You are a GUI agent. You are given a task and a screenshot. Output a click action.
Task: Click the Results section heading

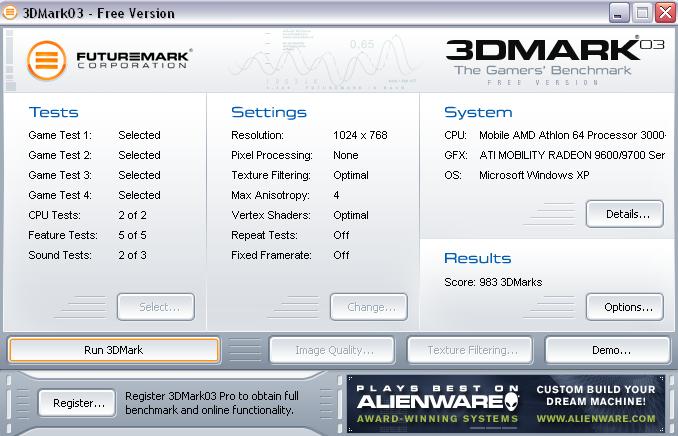click(478, 258)
